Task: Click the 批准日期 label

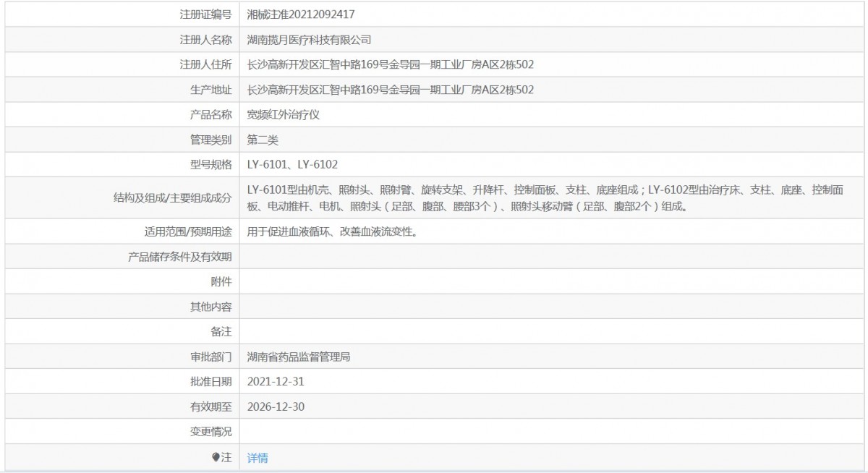Action: pyautogui.click(x=210, y=381)
